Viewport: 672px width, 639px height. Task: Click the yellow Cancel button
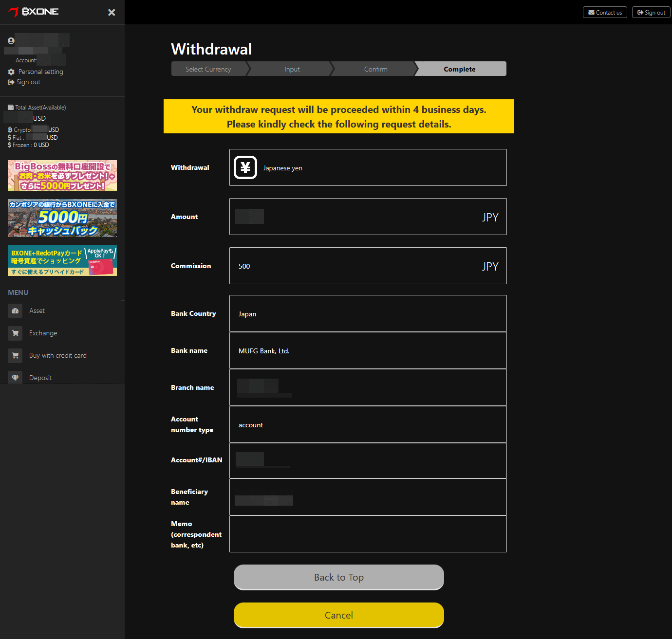tap(339, 615)
